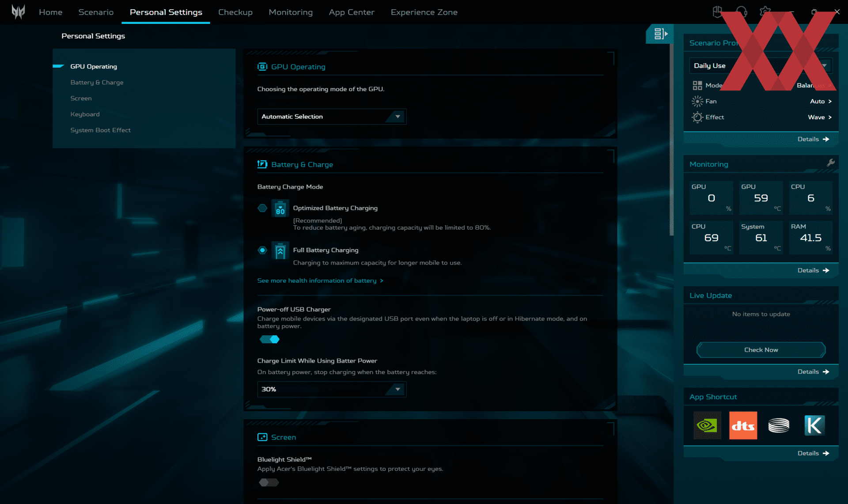Launch the DTS audio shortcut

(743, 425)
